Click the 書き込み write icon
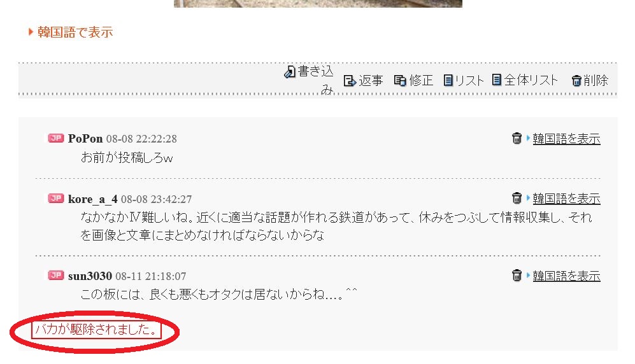Viewport: 635px width, 364px height. click(290, 72)
